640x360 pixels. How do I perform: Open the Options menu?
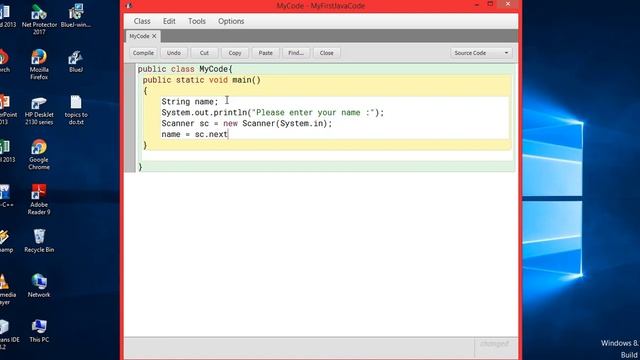point(231,21)
